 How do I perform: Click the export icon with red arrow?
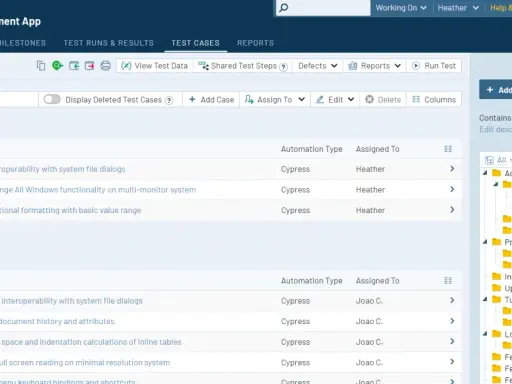pyautogui.click(x=89, y=66)
